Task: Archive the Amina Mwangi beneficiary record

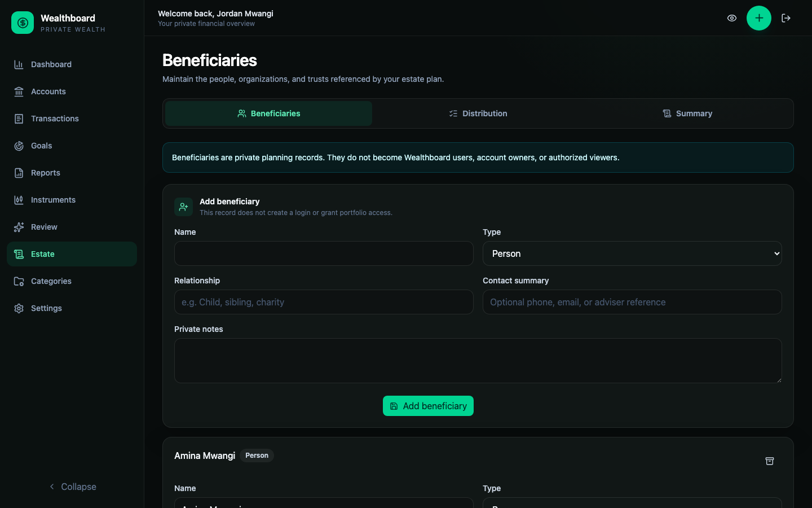Action: click(x=770, y=461)
